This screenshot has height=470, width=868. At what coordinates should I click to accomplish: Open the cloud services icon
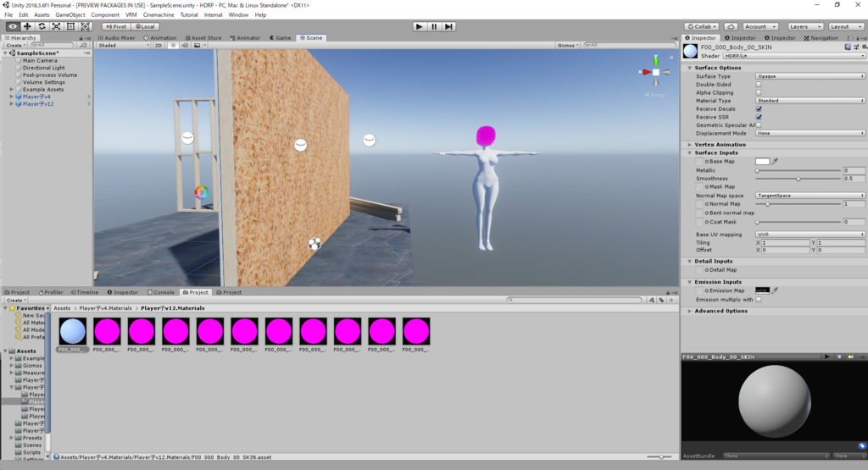pos(731,26)
